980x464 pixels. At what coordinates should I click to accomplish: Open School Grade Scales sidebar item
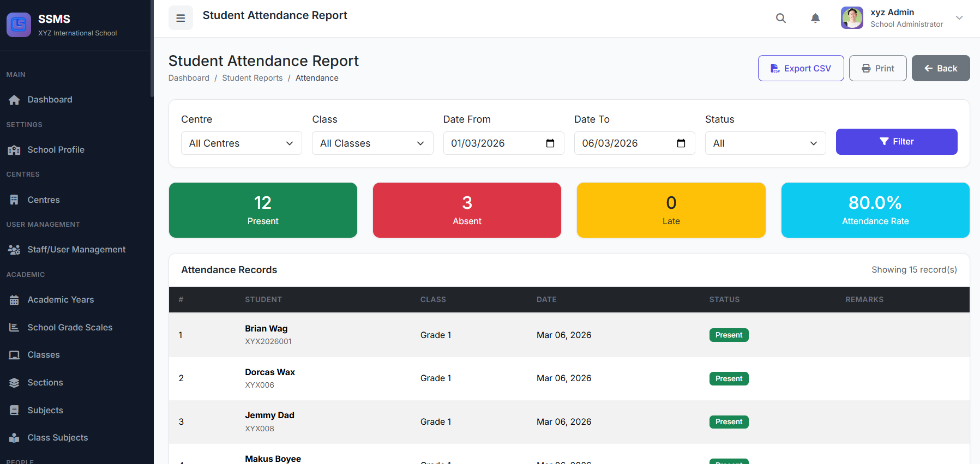coord(70,328)
